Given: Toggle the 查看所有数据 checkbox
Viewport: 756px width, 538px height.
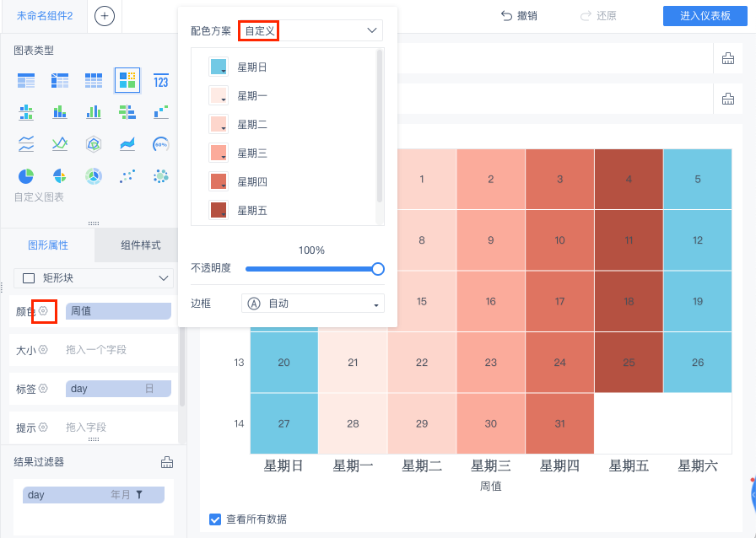Looking at the screenshot, I should click(x=215, y=519).
